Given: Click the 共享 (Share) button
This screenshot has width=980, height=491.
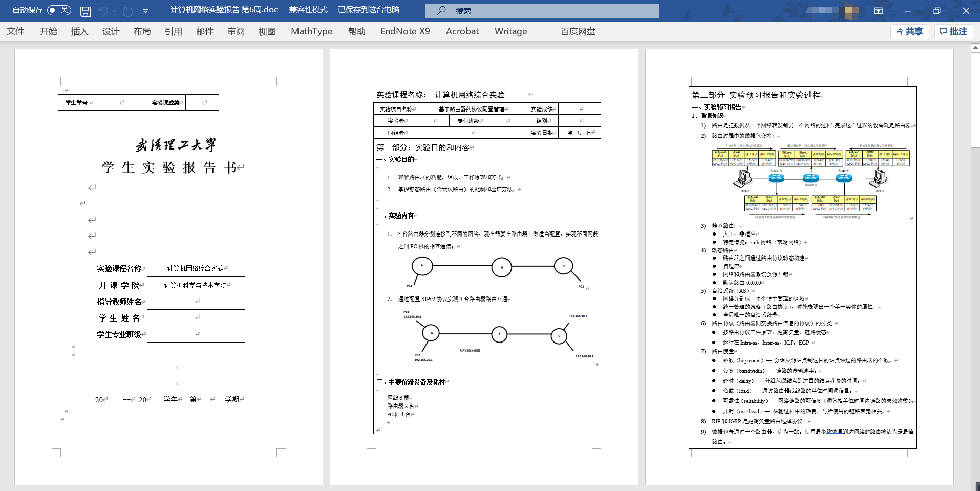Looking at the screenshot, I should pos(909,32).
